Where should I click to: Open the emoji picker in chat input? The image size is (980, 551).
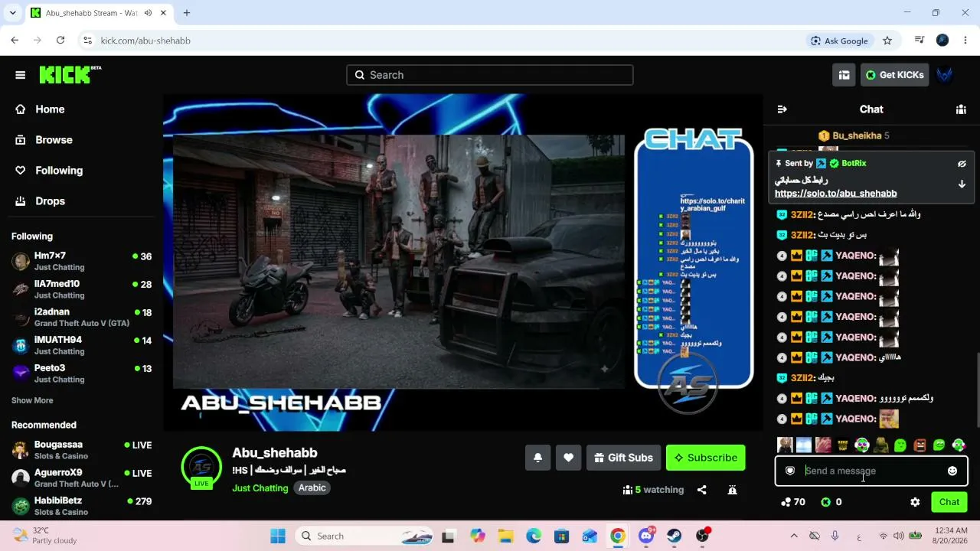point(952,471)
